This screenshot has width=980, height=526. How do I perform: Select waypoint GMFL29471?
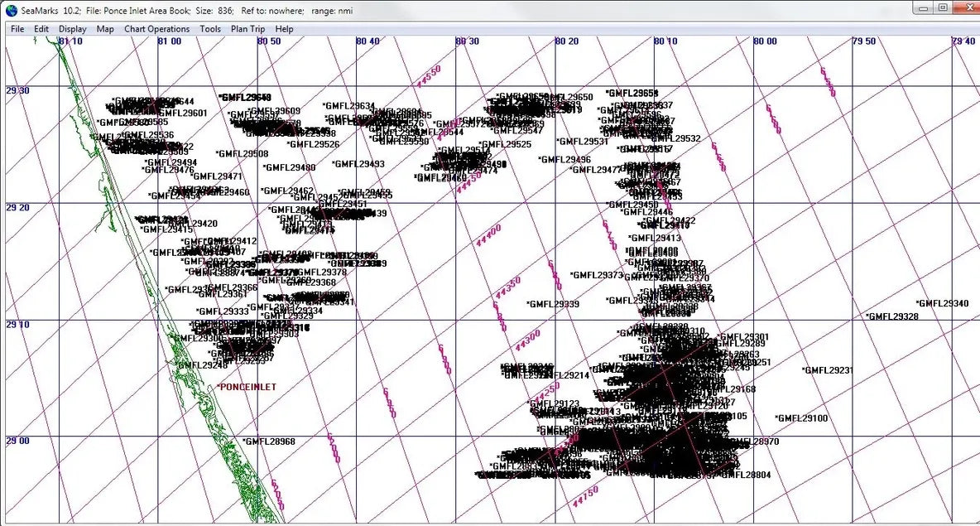pyautogui.click(x=216, y=176)
